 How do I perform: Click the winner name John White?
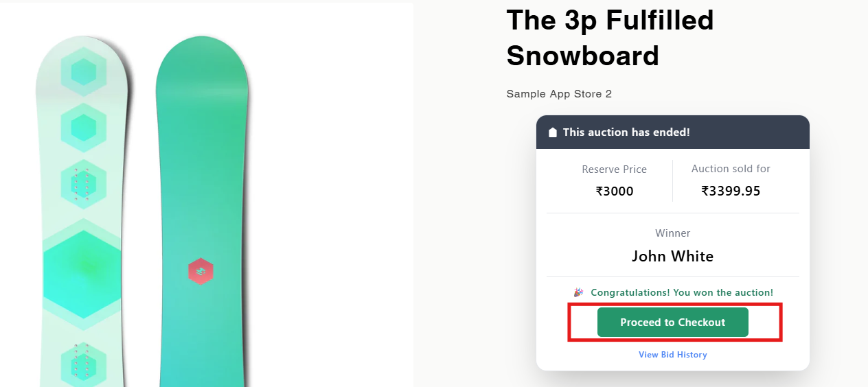tap(672, 257)
